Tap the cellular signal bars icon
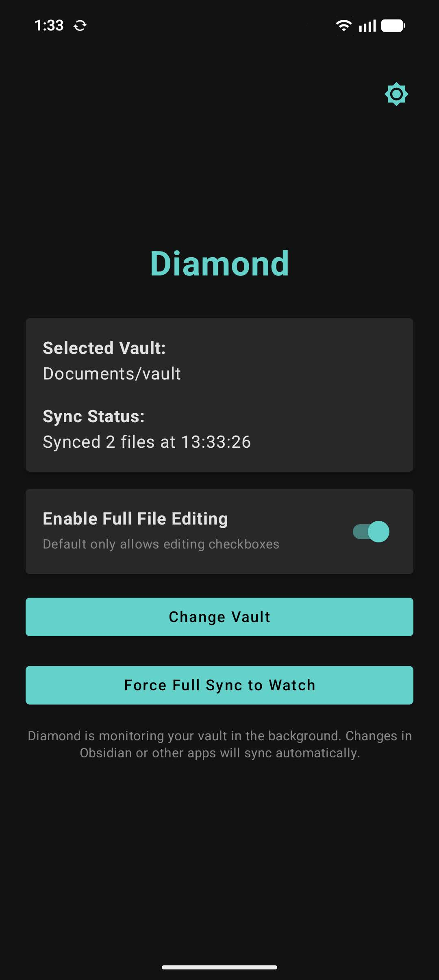Screen dimensions: 439x980 pyautogui.click(x=366, y=25)
